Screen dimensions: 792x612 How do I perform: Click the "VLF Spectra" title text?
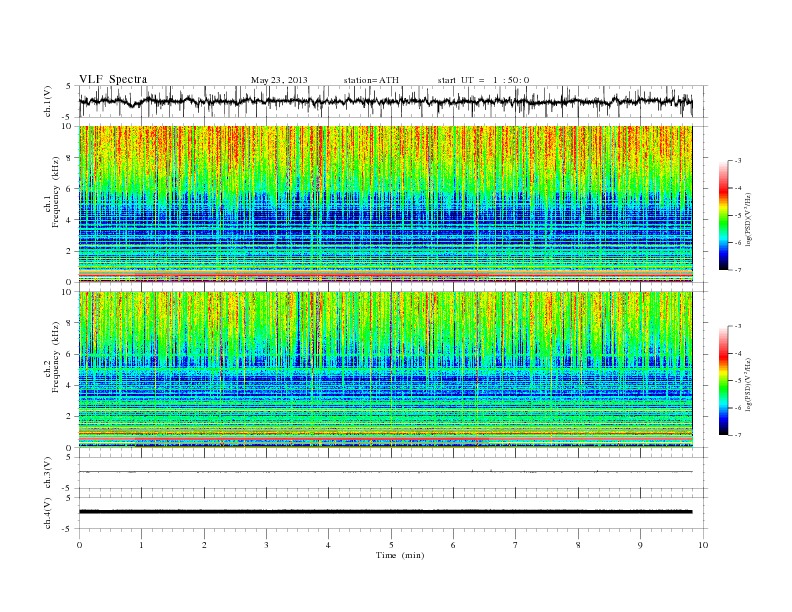click(x=113, y=79)
